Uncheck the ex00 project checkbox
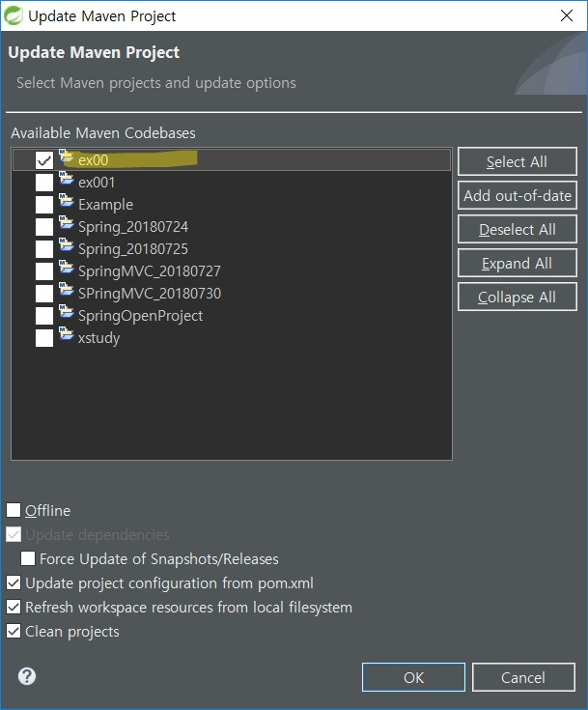Screen dimensions: 588x710 (x=44, y=160)
